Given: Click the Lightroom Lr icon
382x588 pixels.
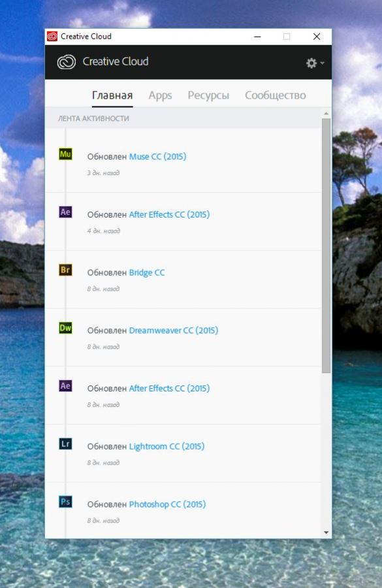Looking at the screenshot, I should (65, 444).
